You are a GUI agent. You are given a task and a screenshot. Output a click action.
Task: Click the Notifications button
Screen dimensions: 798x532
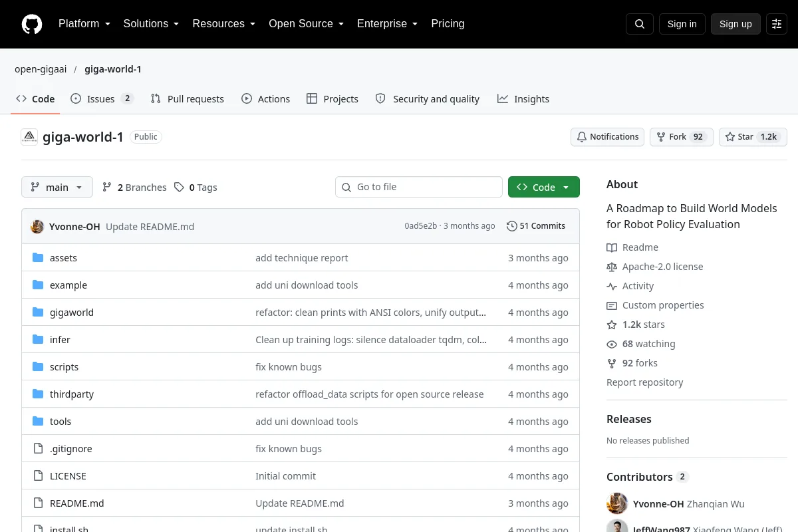[x=607, y=137]
